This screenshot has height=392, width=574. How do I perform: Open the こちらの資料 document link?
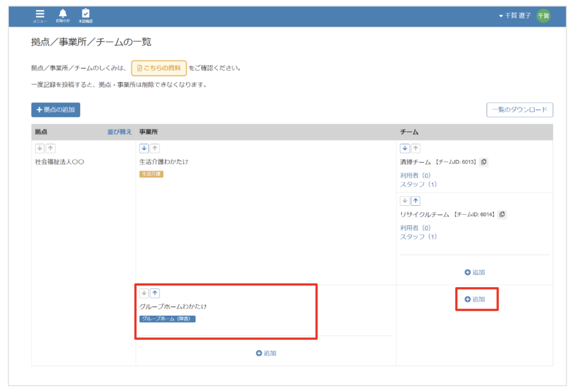159,68
